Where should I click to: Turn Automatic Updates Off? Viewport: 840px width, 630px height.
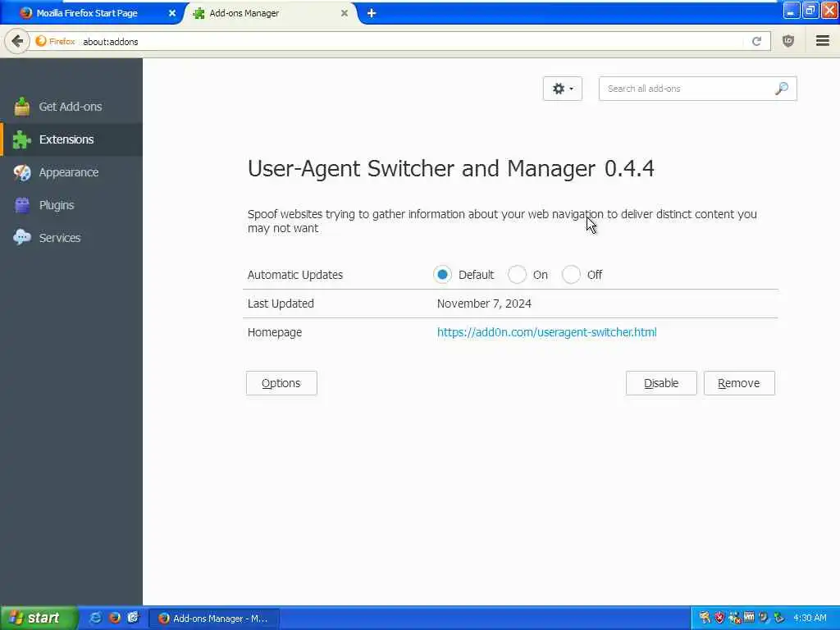tap(571, 275)
